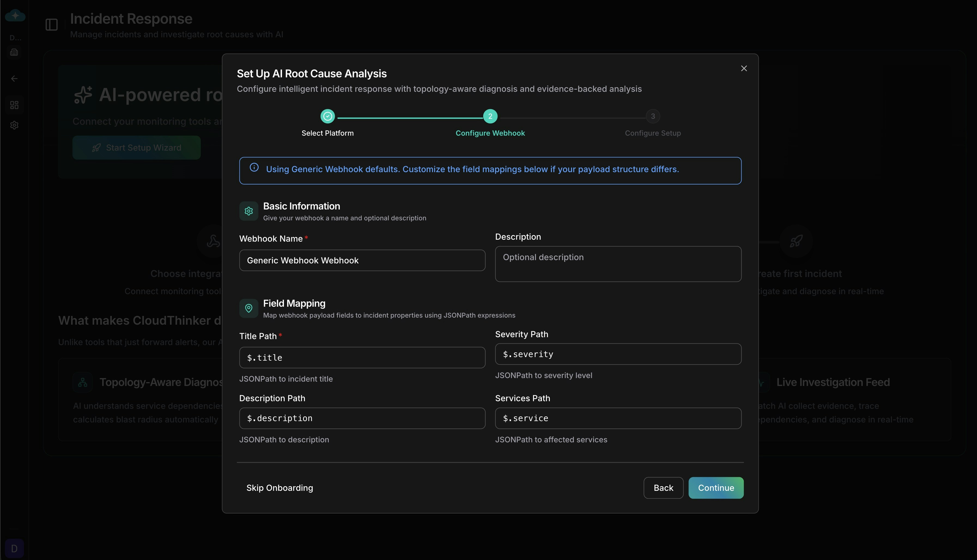Click the back arrow icon in sidebar
977x560 pixels.
tap(14, 78)
